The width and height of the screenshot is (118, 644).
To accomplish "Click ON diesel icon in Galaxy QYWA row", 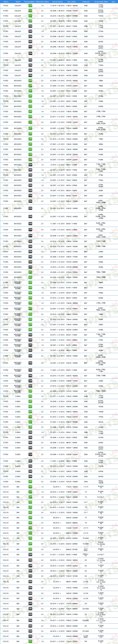I will pos(30,36).
